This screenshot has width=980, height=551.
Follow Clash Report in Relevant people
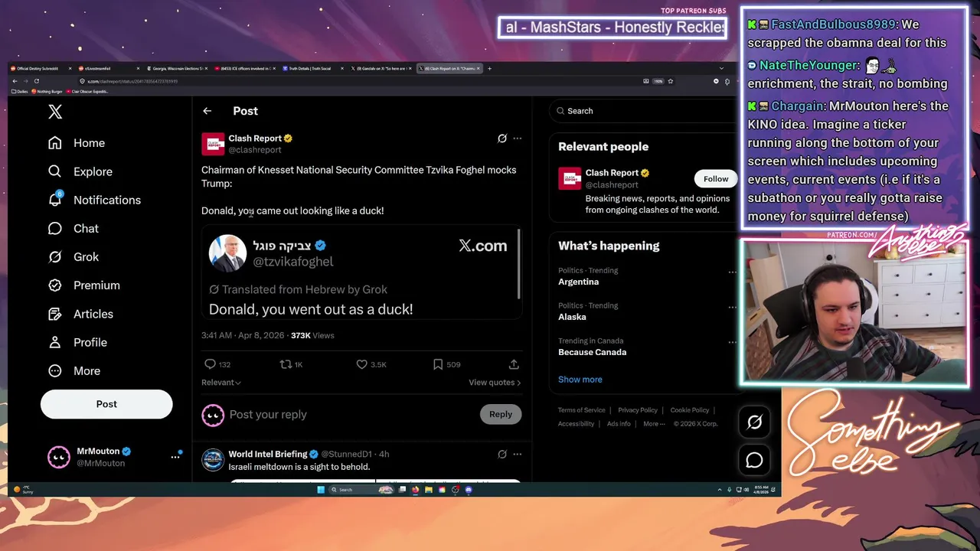point(716,179)
